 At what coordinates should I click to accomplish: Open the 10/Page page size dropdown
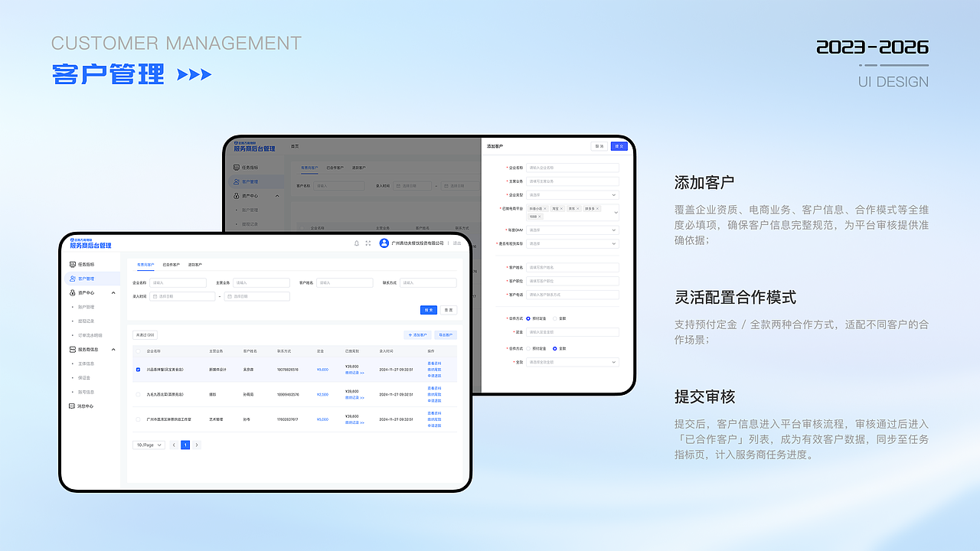point(149,445)
